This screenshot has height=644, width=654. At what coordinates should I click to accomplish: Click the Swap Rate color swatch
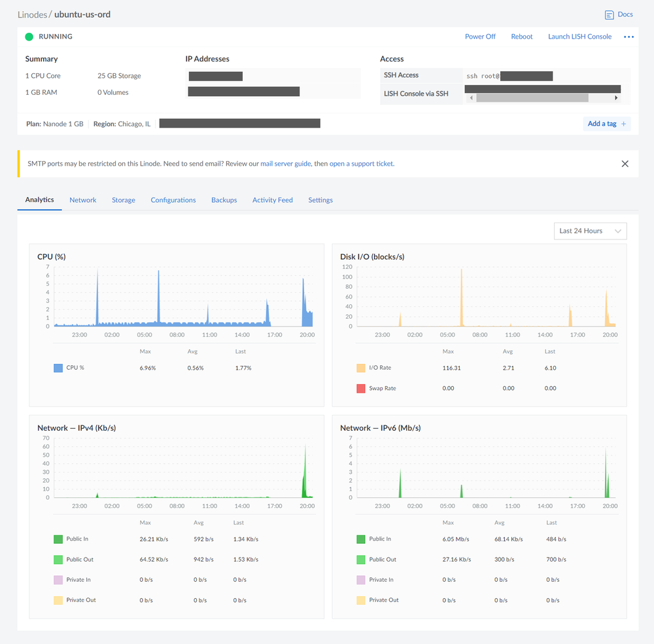click(360, 387)
